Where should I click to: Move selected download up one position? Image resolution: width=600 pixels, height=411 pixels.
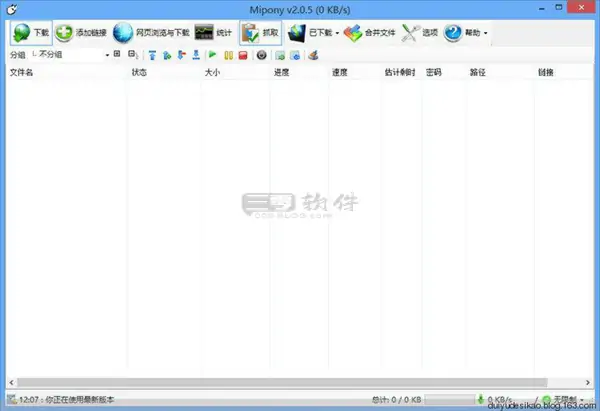(x=167, y=55)
